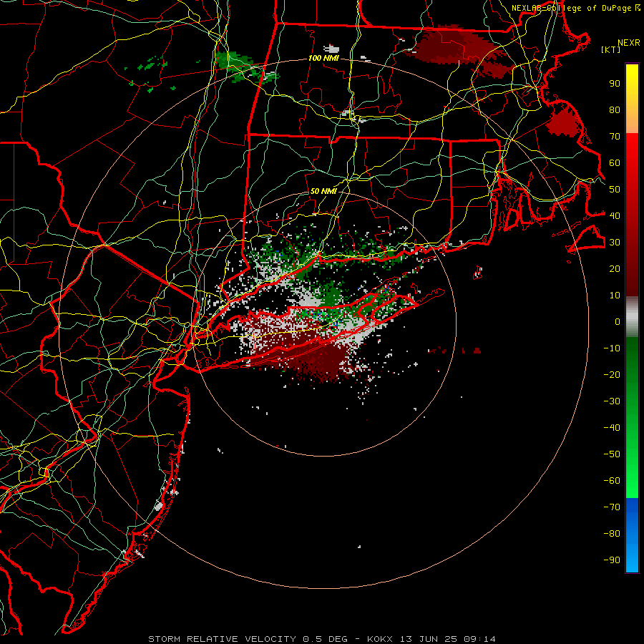
Task: Click the positive 60 scale value
Action: (x=615, y=162)
